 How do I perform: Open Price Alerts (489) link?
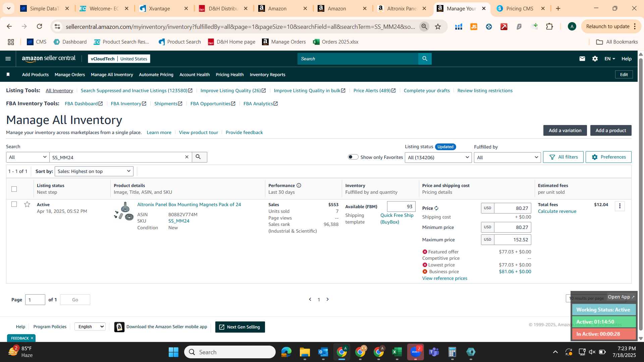pos(374,90)
